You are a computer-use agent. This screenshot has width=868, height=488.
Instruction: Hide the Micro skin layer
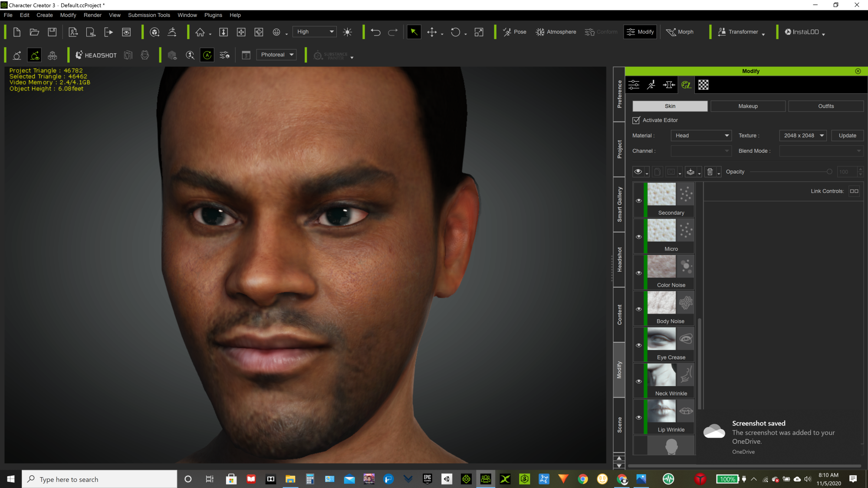point(638,237)
